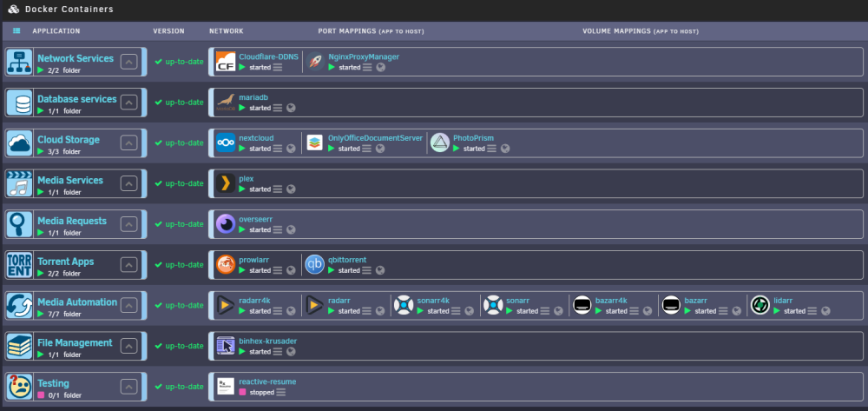Open the NginxProxyManager rocket icon

(315, 62)
